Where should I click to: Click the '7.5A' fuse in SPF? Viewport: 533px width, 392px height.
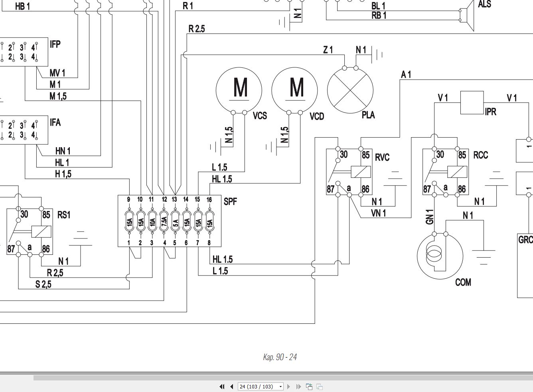[164, 221]
